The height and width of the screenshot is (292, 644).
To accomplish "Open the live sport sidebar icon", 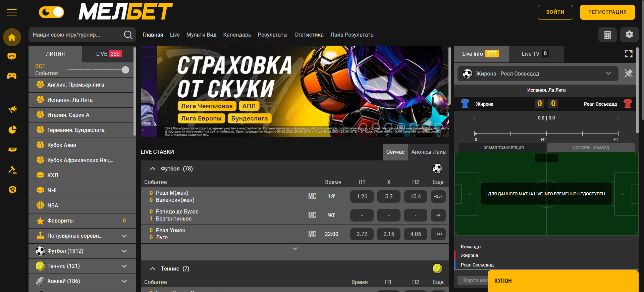I will click(12, 150).
